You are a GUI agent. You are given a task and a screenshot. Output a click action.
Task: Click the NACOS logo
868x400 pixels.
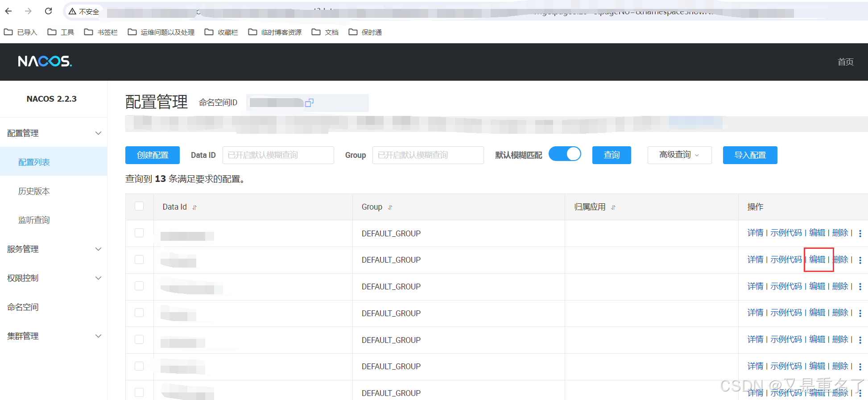45,62
